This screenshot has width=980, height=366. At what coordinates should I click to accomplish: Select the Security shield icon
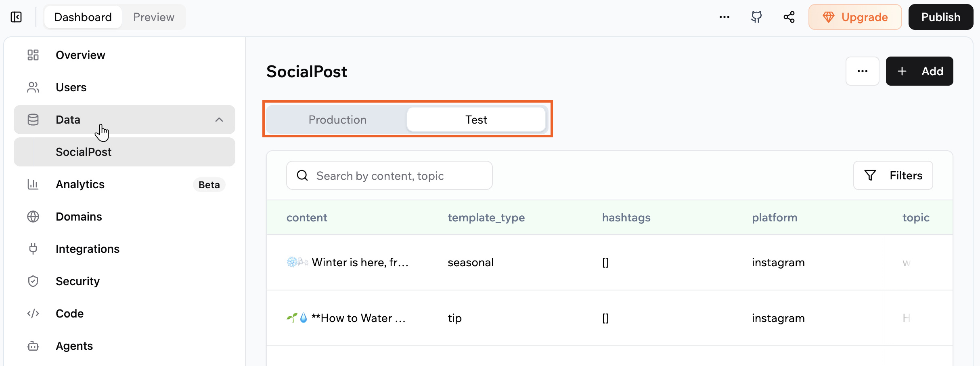pyautogui.click(x=33, y=281)
